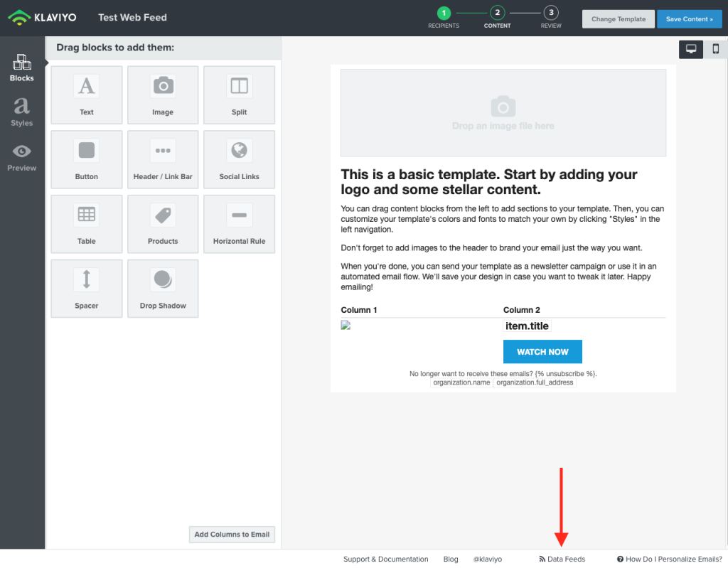This screenshot has height=568, width=728.
Task: Click the Column 2 table header
Action: [x=521, y=310]
